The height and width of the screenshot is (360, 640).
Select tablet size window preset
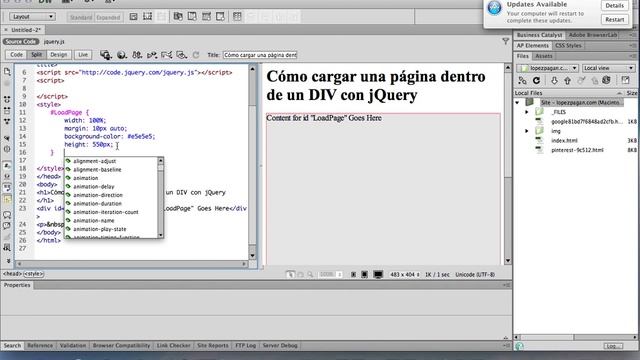pos(364,275)
